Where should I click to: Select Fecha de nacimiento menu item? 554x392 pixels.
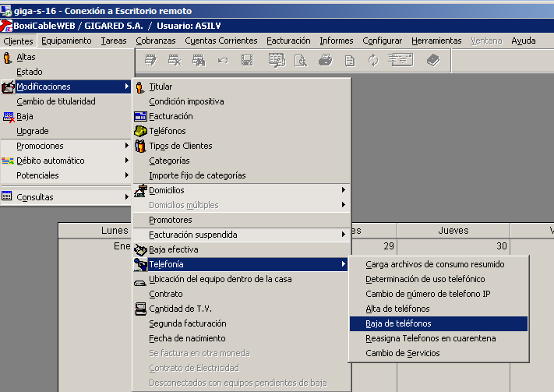click(x=187, y=338)
